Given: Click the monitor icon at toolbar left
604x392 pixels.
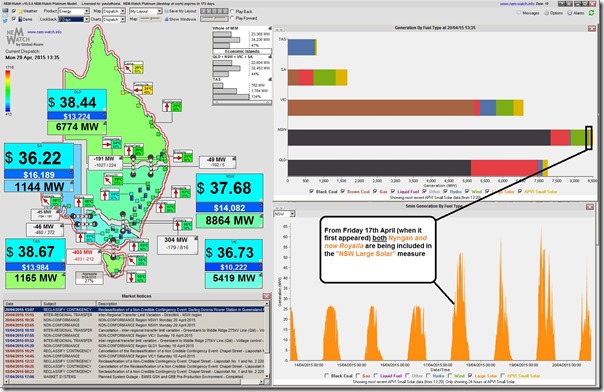Looking at the screenshot, I should coord(5,11).
